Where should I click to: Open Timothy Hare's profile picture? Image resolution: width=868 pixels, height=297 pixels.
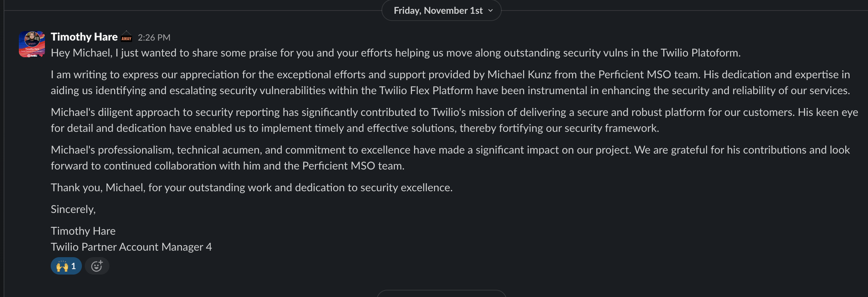[32, 44]
